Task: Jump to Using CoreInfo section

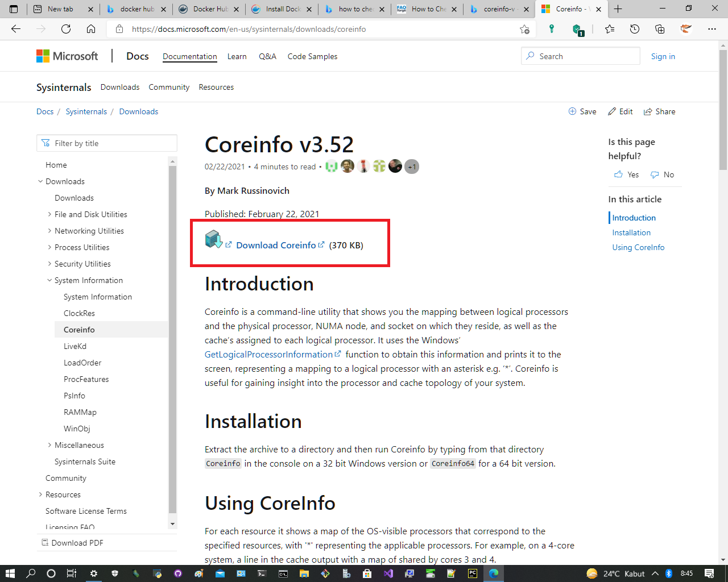Action: (x=638, y=247)
